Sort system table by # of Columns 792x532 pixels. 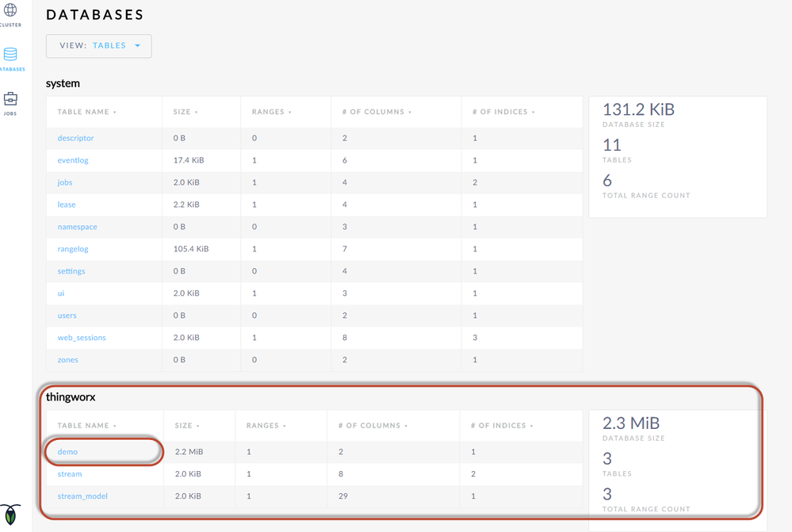coord(377,112)
